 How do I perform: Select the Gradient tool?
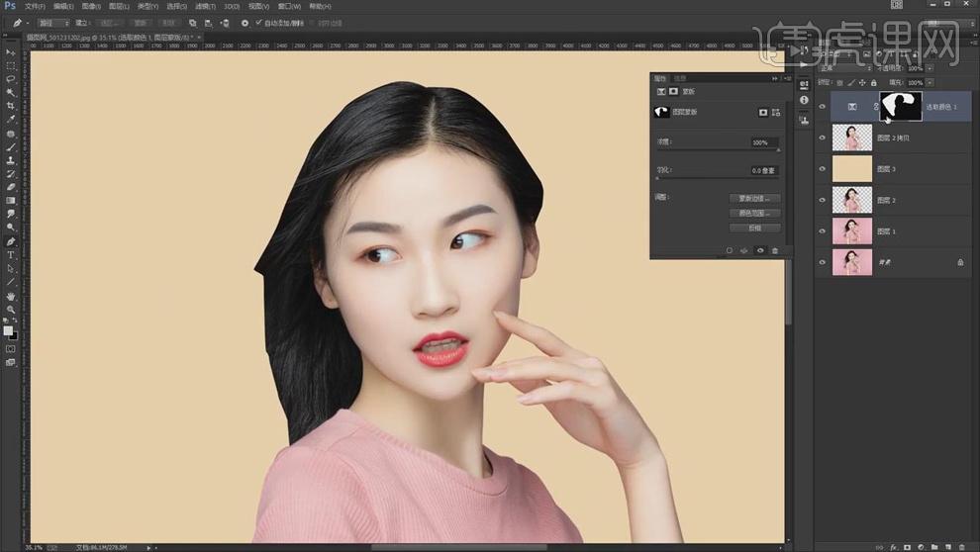11,201
